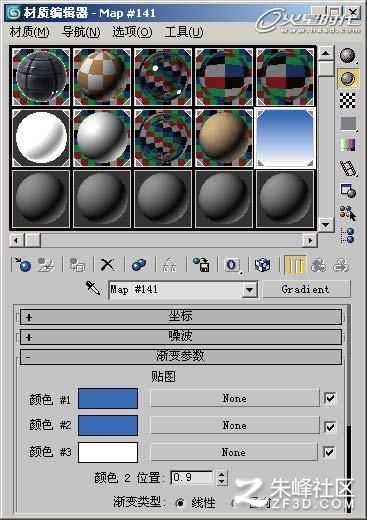Open the Material/Map Navigator icon
The width and height of the screenshot is (367, 520).
point(348,235)
